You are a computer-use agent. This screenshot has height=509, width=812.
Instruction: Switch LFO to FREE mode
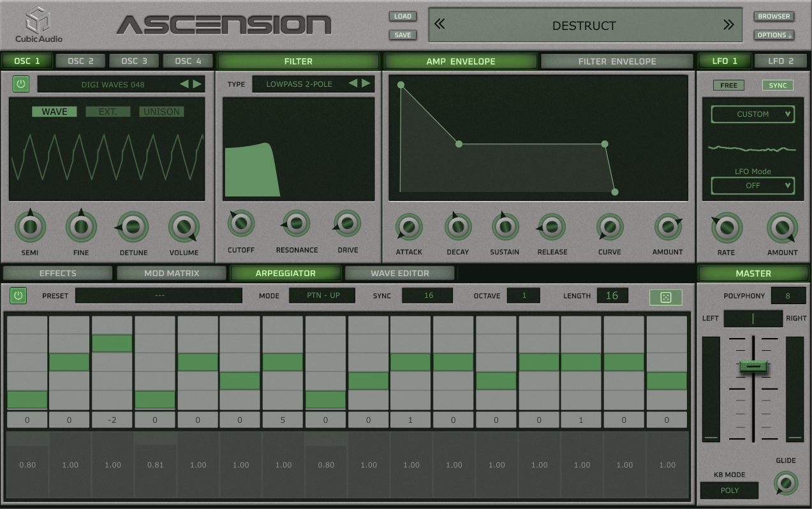click(728, 85)
